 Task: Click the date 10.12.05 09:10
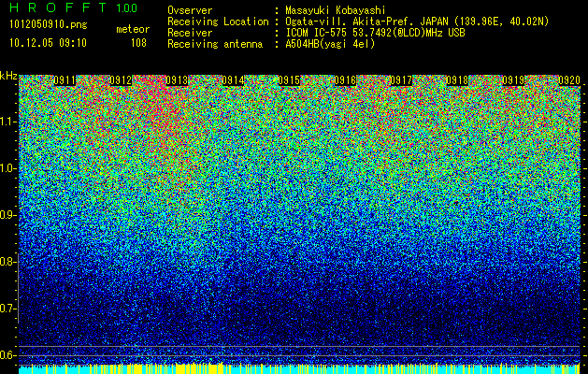48,43
